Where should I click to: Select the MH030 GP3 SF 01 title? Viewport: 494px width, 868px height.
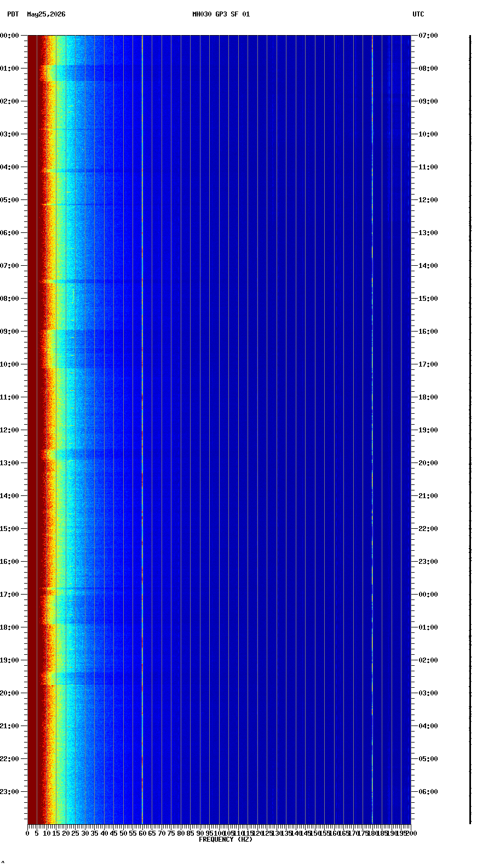(221, 14)
